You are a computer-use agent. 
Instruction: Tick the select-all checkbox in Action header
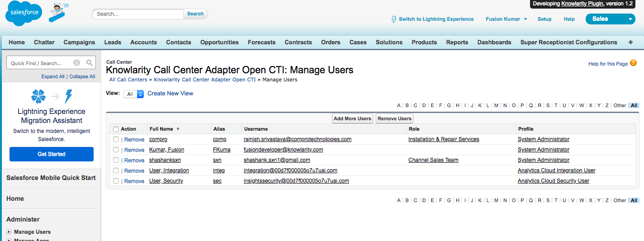116,129
